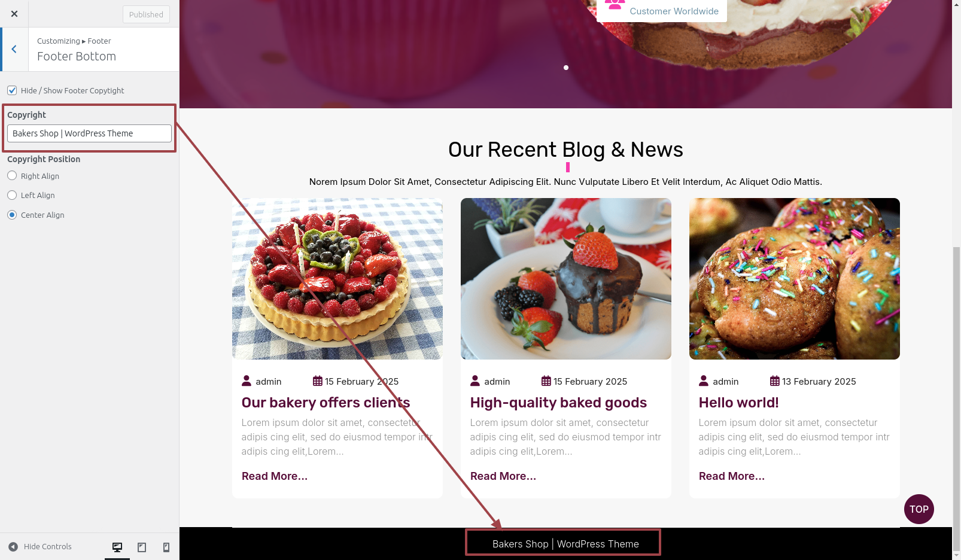Select the Center Align radio option
This screenshot has width=961, height=560.
click(x=12, y=215)
